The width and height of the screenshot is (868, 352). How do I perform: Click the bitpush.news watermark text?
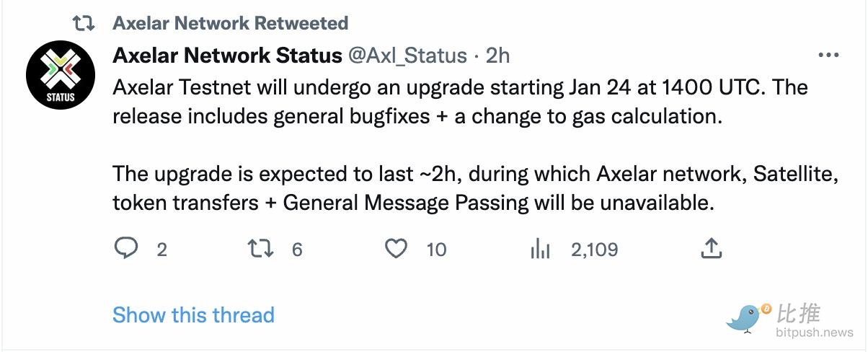[x=815, y=333]
